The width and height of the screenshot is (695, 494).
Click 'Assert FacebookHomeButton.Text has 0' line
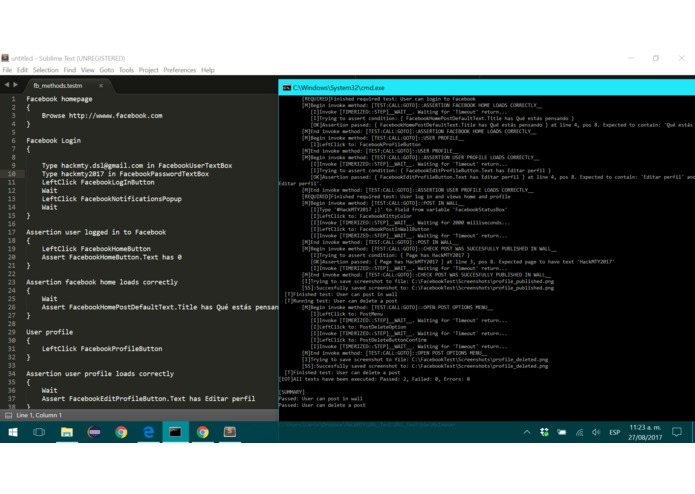tap(112, 257)
